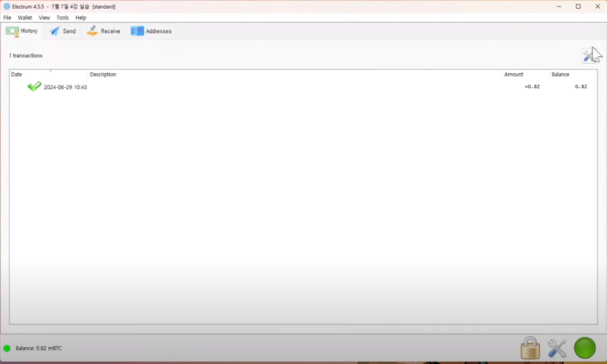Open the Tools menu
This screenshot has height=364, width=607.
62,18
